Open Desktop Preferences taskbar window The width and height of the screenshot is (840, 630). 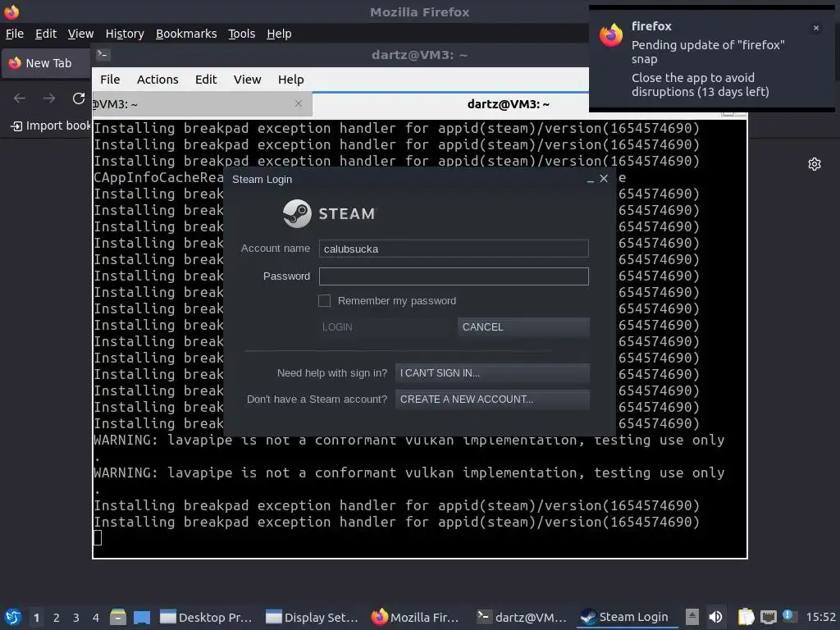tap(206, 617)
